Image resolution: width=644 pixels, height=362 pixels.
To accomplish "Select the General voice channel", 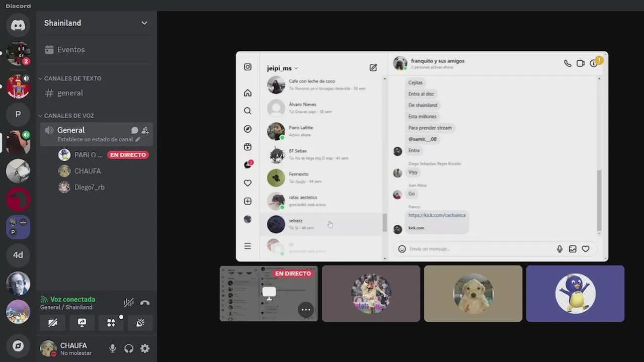I will click(x=96, y=134).
